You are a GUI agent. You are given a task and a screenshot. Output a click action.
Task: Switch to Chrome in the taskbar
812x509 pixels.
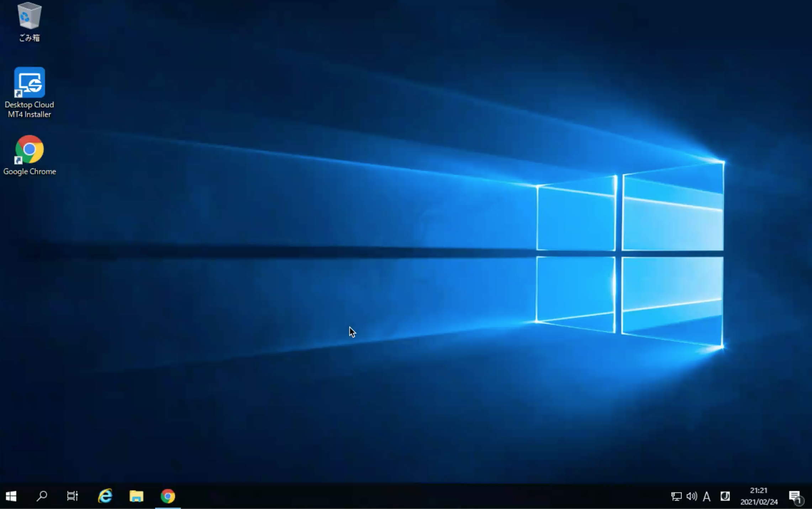tap(168, 496)
